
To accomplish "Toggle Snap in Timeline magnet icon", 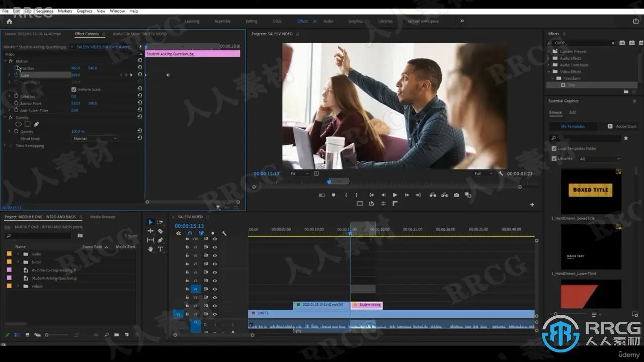I will [x=190, y=233].
